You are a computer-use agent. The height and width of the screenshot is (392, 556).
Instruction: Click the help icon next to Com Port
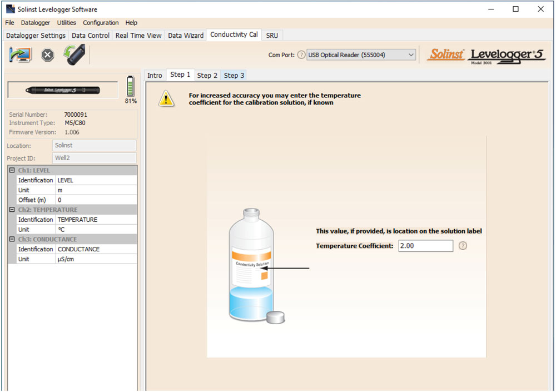(x=301, y=55)
